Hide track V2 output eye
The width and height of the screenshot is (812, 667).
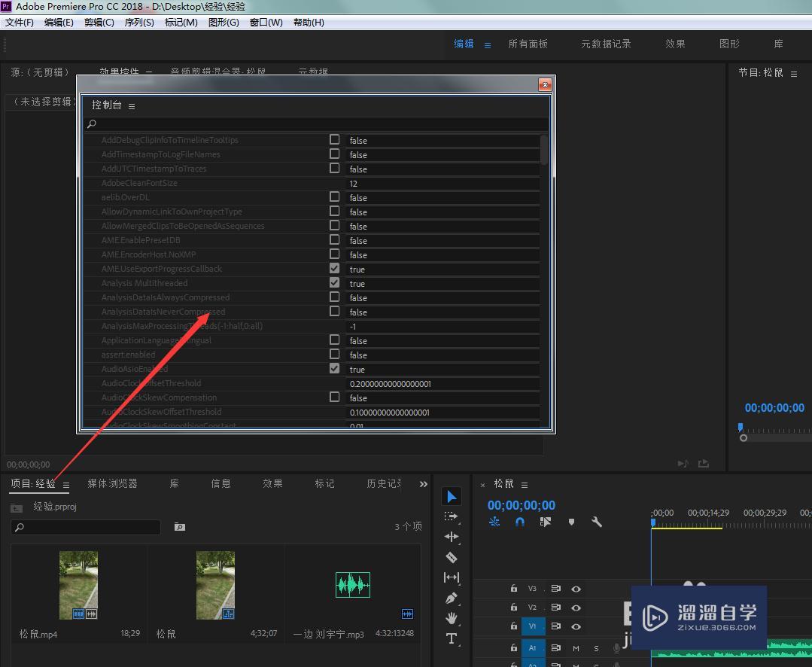[x=576, y=608]
